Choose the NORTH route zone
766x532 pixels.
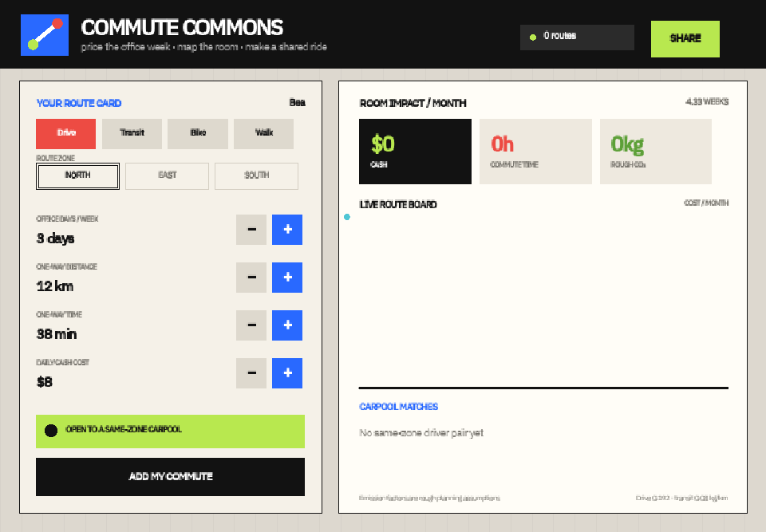(x=77, y=175)
